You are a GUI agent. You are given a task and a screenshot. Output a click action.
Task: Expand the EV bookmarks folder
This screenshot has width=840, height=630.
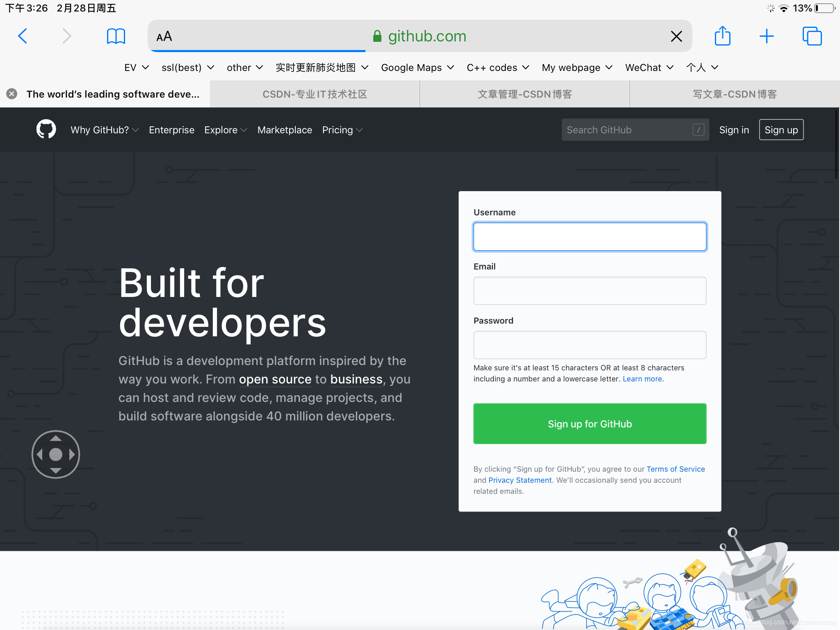[137, 67]
